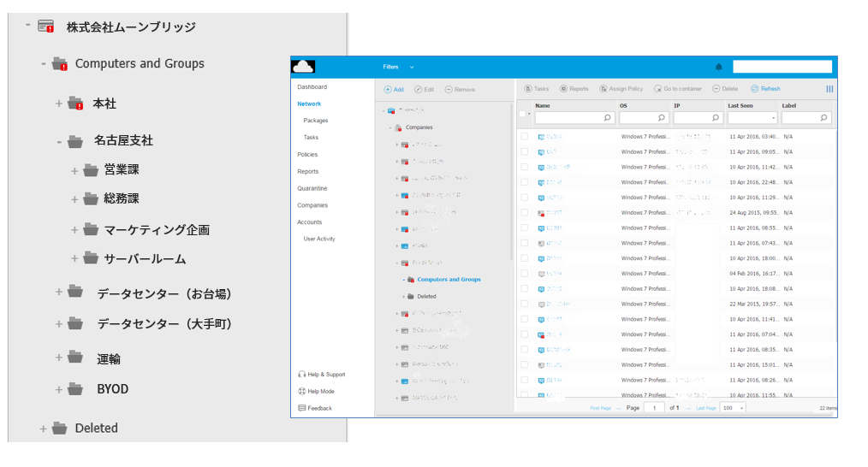Expand the Deleted node in left tree
Image resolution: width=868 pixels, height=467 pixels.
point(43,429)
